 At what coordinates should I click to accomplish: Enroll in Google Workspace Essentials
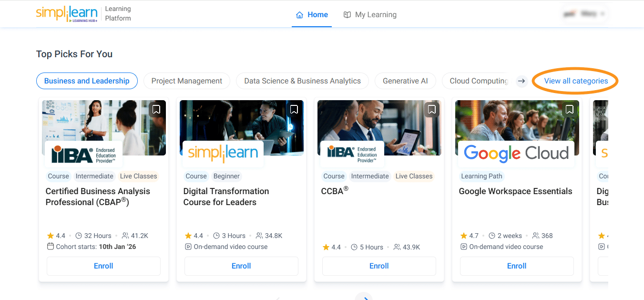click(517, 266)
